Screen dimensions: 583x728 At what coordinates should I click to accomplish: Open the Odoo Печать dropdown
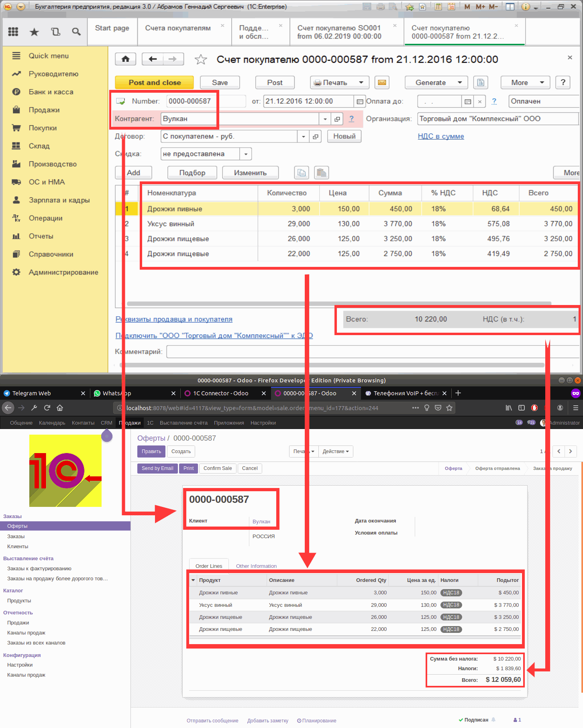tap(304, 451)
